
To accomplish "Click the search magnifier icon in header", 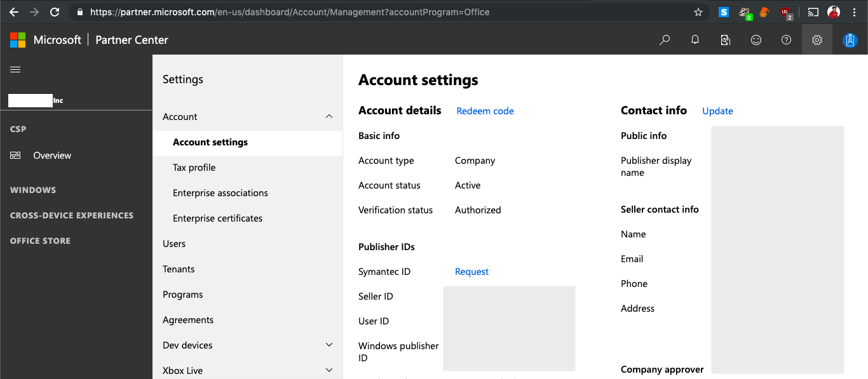I will [x=665, y=40].
